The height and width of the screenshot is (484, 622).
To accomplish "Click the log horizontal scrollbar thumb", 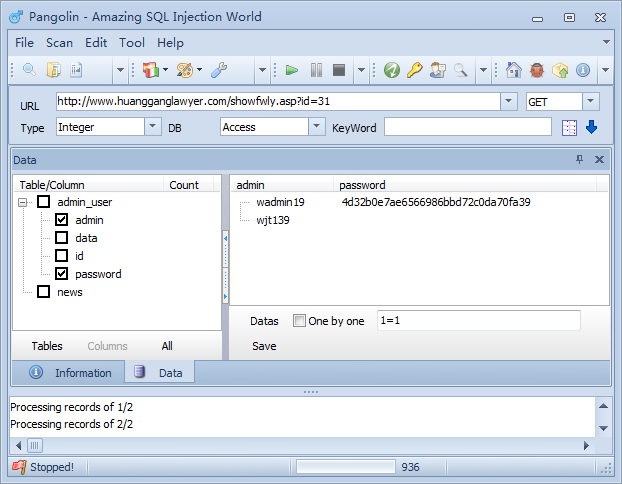I will [x=35, y=446].
